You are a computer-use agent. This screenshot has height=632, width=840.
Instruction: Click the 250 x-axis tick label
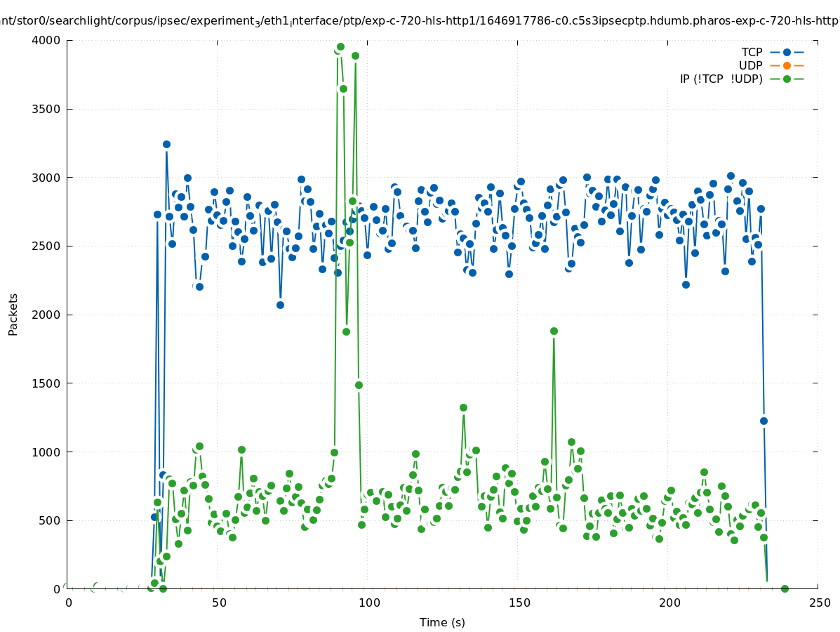(x=818, y=603)
